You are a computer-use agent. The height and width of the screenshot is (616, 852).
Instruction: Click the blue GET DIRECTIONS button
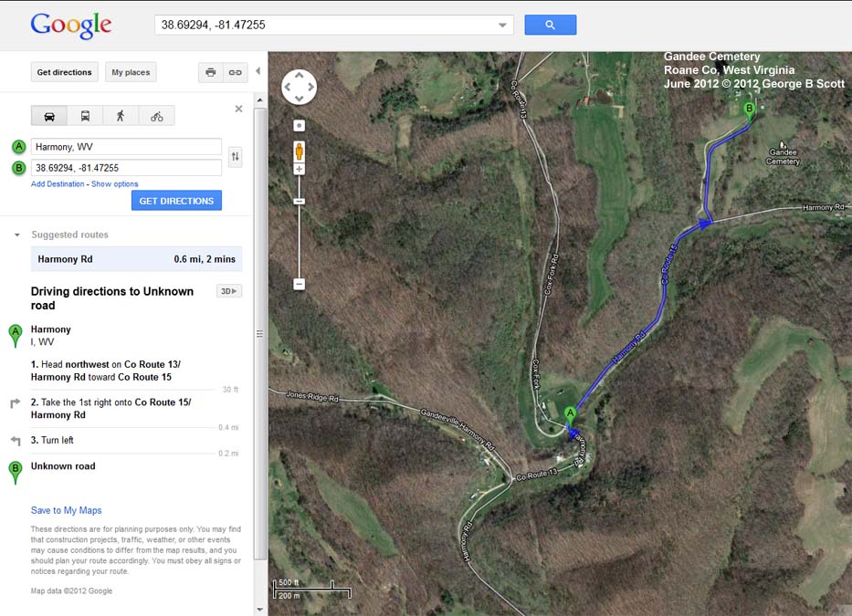[x=176, y=201]
